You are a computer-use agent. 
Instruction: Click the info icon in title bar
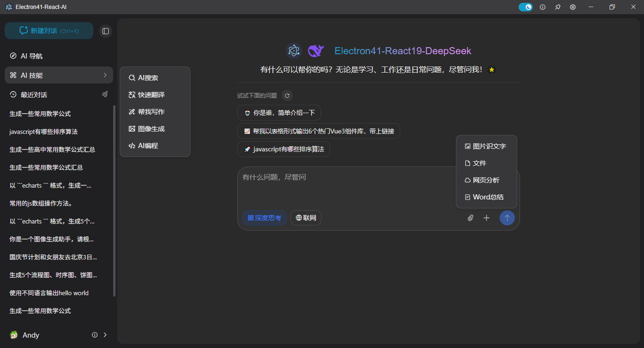click(543, 7)
